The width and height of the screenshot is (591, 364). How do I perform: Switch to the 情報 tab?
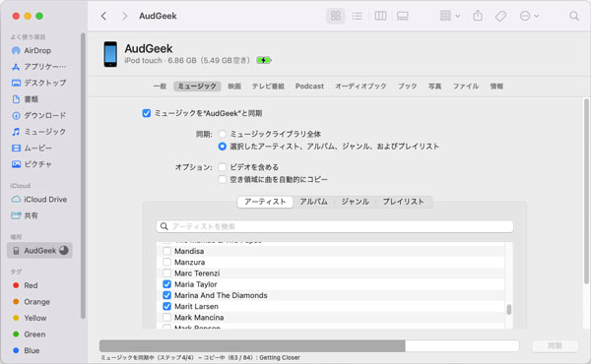[496, 87]
